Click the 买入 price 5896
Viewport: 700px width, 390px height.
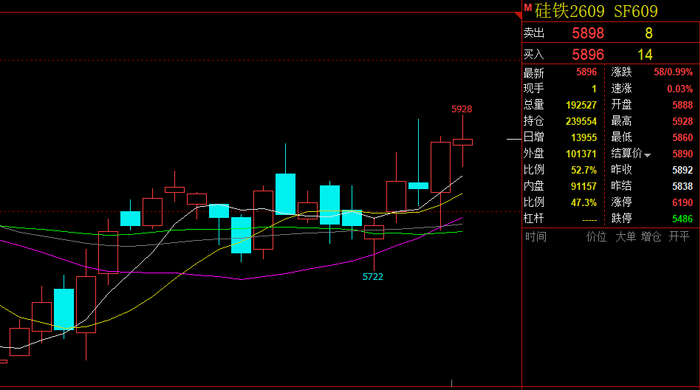click(588, 54)
